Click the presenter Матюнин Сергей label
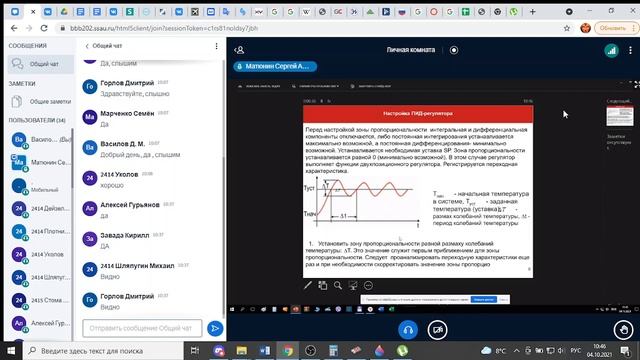The image size is (640, 360). pos(275,66)
